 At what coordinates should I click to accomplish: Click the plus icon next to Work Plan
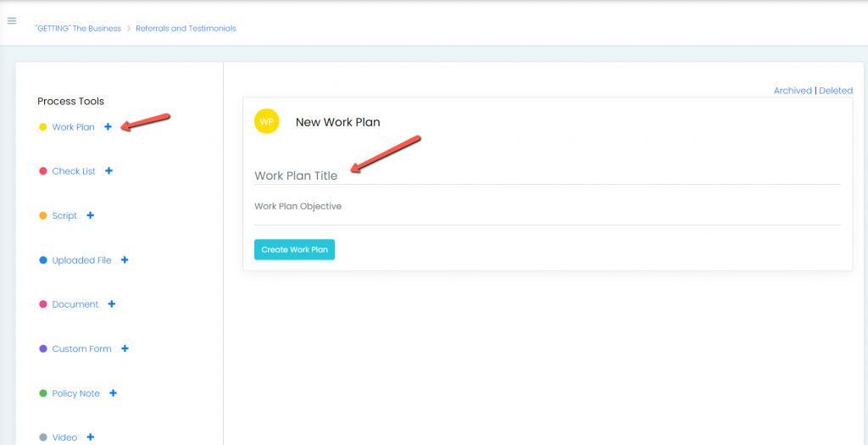pyautogui.click(x=108, y=127)
